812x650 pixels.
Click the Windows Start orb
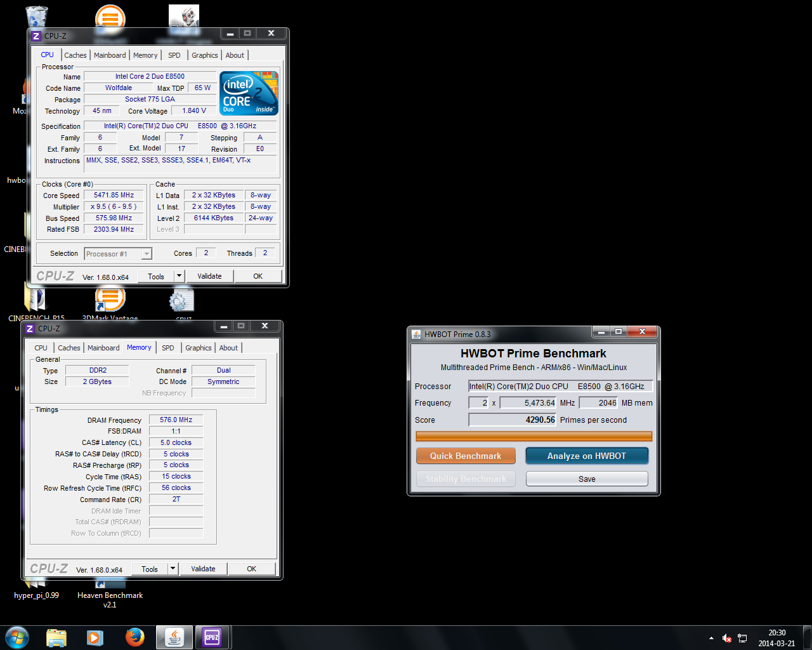click(x=17, y=637)
